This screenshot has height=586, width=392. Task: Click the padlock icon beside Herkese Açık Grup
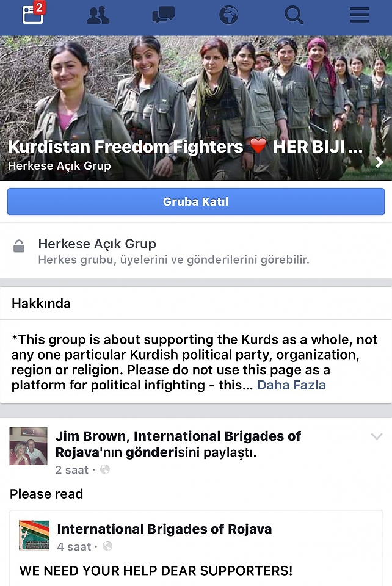click(19, 246)
